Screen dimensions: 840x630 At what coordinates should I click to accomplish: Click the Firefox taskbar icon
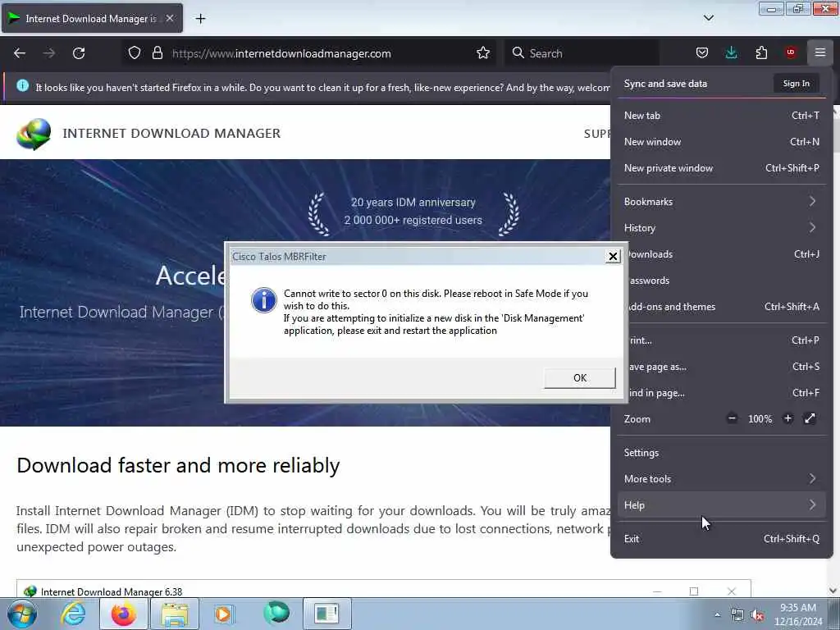pyautogui.click(x=123, y=614)
